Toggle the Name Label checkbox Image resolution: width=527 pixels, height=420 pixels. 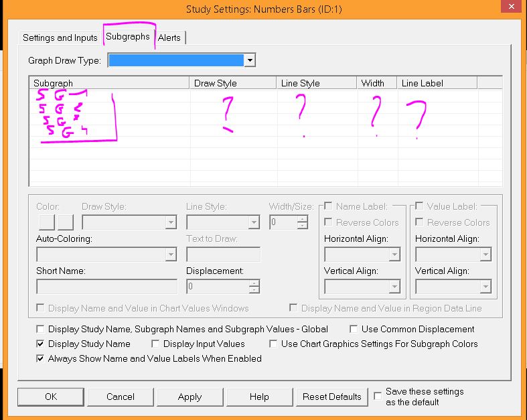(x=328, y=206)
